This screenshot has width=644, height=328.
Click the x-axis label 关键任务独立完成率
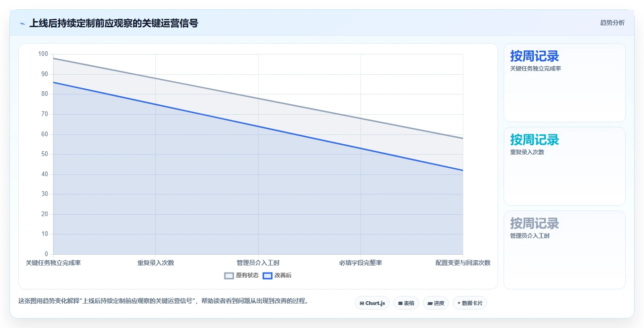53,263
